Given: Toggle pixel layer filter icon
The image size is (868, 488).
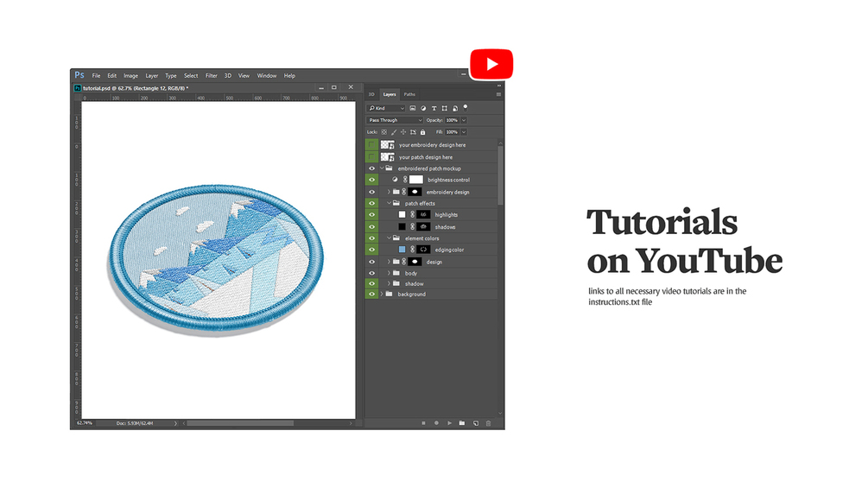Looking at the screenshot, I should coord(413,109).
